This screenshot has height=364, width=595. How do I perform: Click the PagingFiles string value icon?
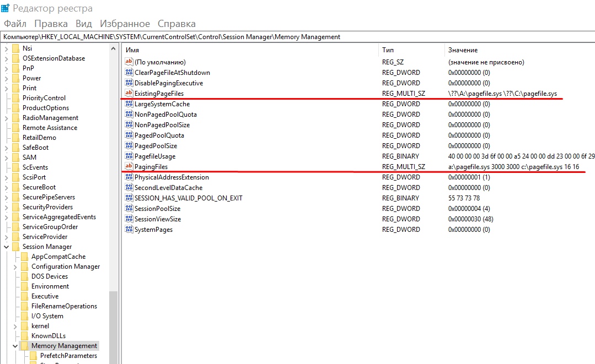(x=129, y=167)
